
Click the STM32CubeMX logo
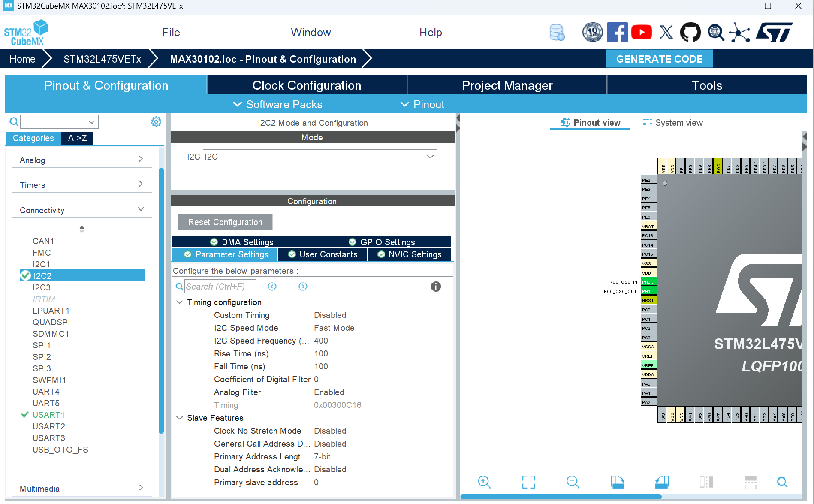[x=26, y=33]
